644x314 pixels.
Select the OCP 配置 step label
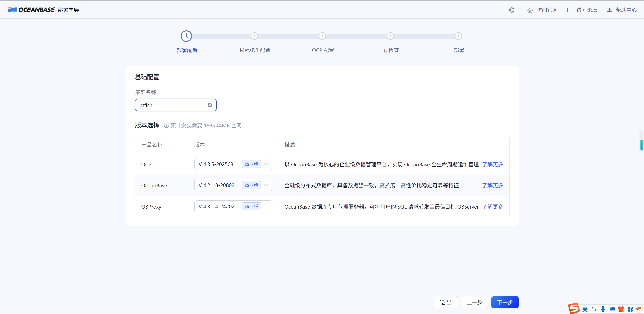pos(323,50)
